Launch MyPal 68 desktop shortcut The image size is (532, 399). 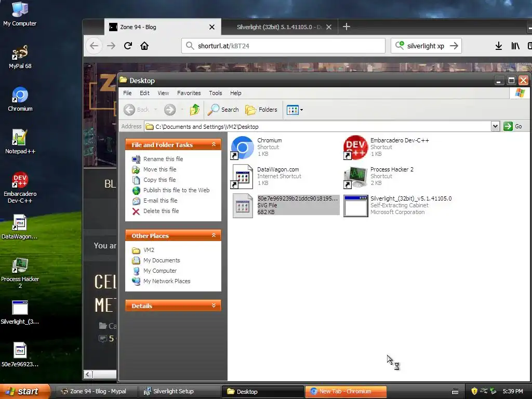click(x=20, y=57)
